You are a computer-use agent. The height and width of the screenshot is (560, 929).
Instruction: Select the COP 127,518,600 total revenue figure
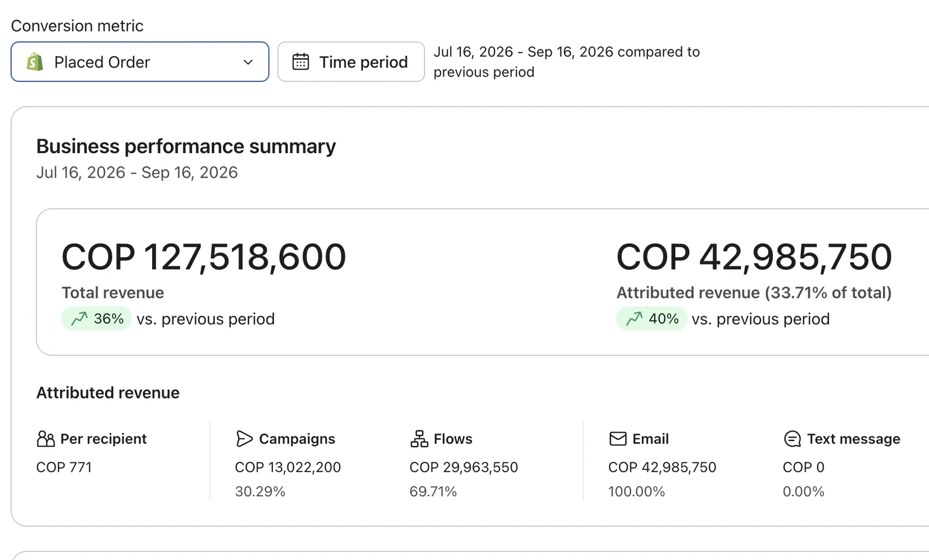click(x=204, y=257)
